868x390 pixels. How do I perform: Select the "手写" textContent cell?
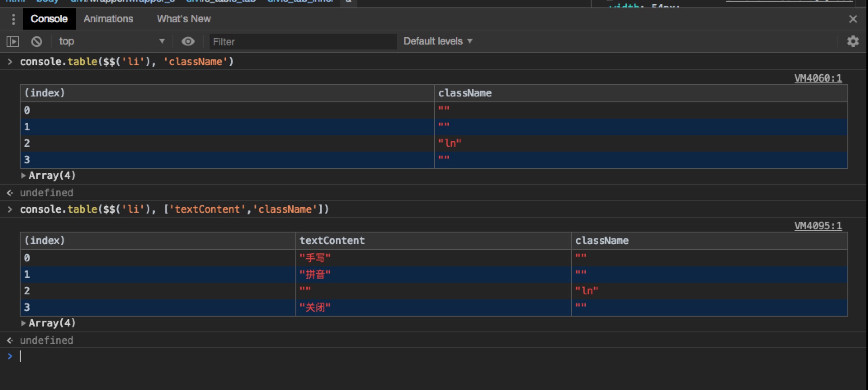[x=433, y=258]
